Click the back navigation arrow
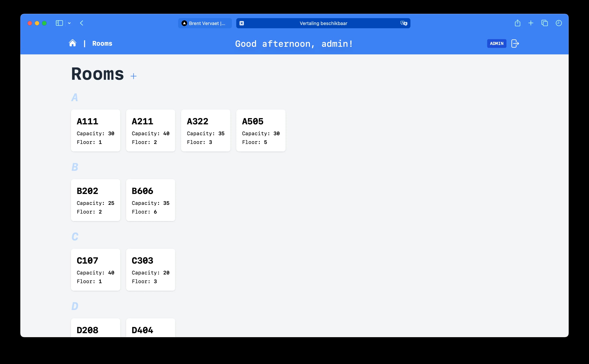 pyautogui.click(x=82, y=23)
